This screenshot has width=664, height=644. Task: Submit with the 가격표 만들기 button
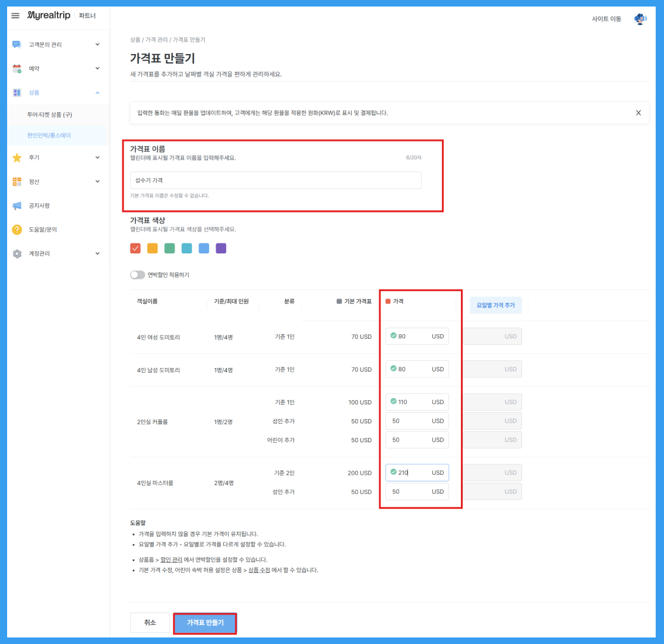205,623
